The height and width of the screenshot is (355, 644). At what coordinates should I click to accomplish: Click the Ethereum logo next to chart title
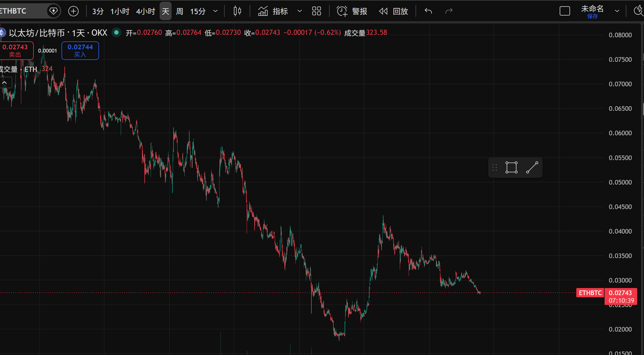tap(3, 33)
